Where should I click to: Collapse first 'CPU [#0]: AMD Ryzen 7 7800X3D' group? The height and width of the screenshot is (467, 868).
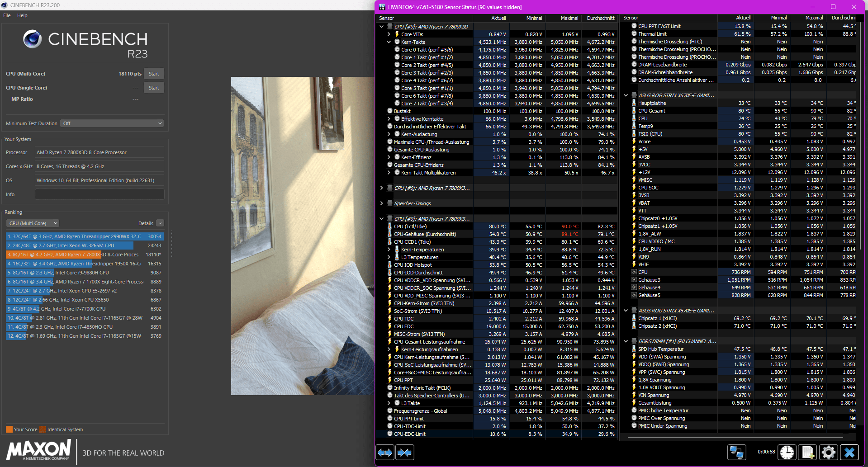tap(382, 27)
